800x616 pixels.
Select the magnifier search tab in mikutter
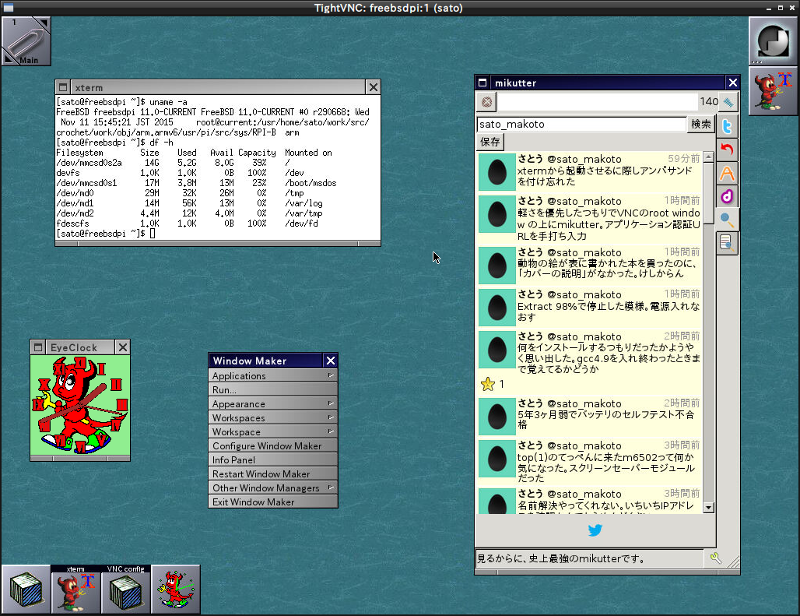(727, 220)
